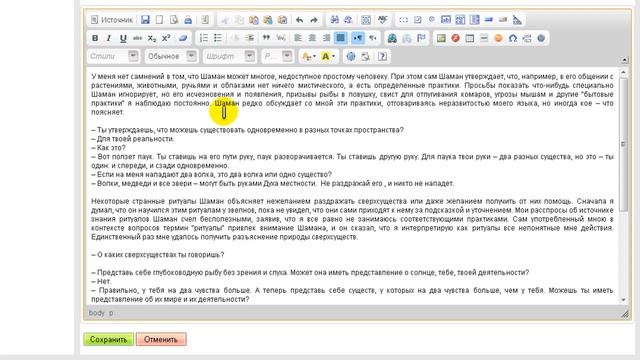This screenshot has height=360, width=640.
Task: Toggle block quote formatting
Action: tap(267, 38)
